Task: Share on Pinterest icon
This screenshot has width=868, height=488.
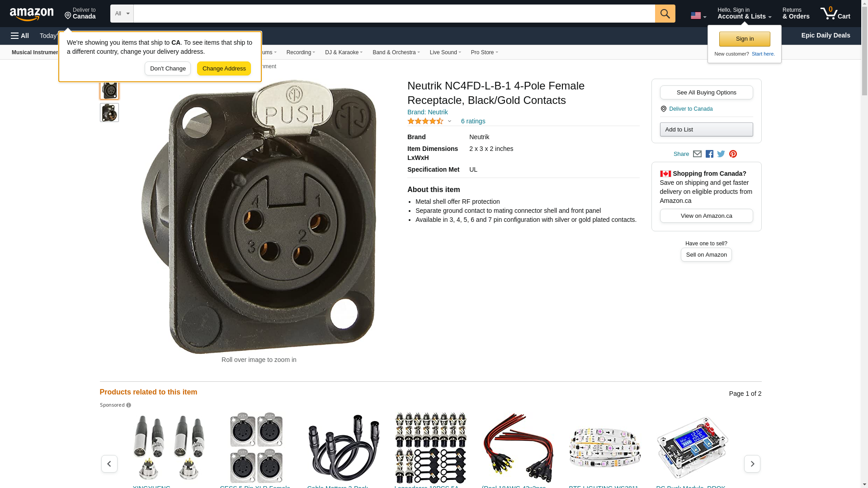Action: (x=733, y=154)
